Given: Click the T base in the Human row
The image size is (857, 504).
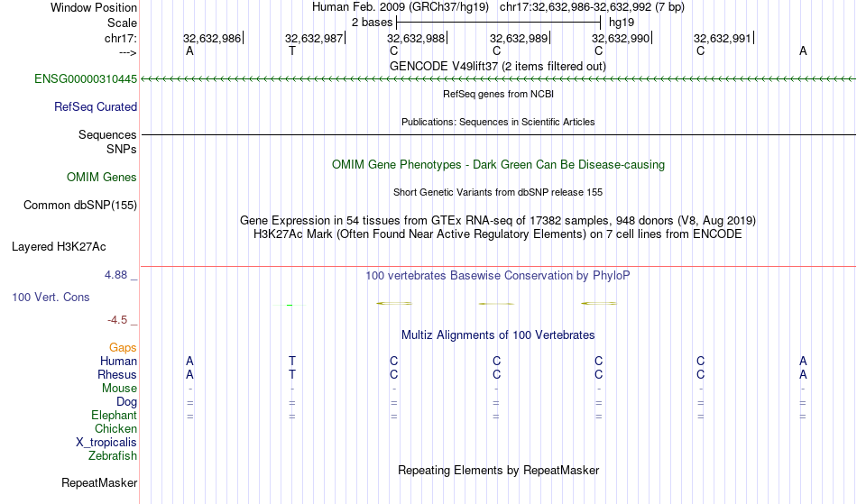Looking at the screenshot, I should [292, 362].
